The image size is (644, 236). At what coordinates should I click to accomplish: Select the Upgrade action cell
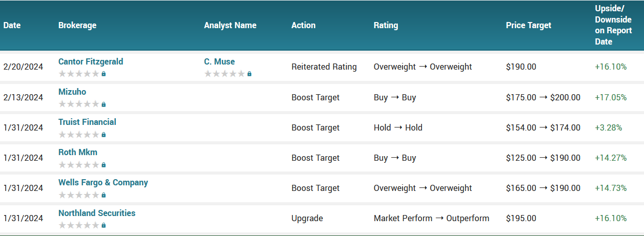coord(307,218)
